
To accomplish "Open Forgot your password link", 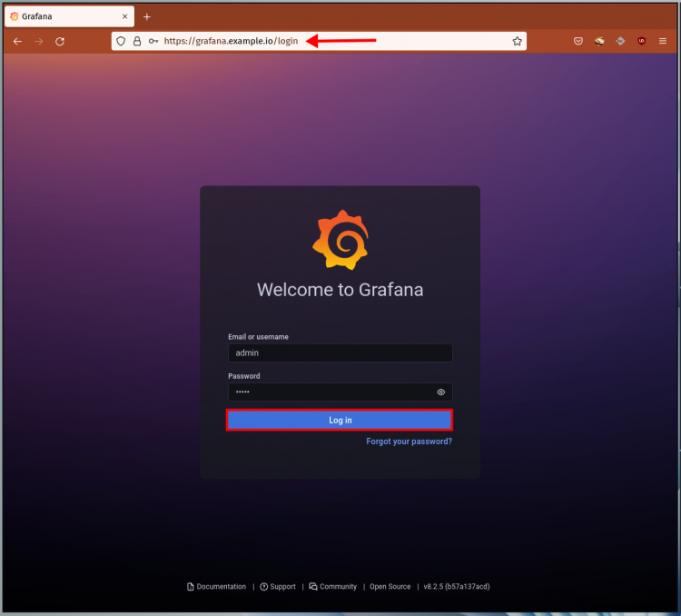I will [410, 442].
